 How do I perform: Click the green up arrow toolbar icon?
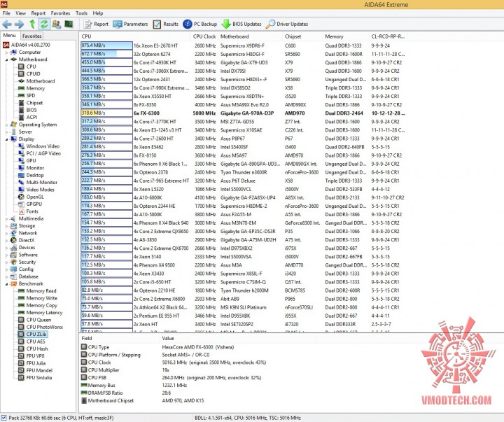(32, 24)
